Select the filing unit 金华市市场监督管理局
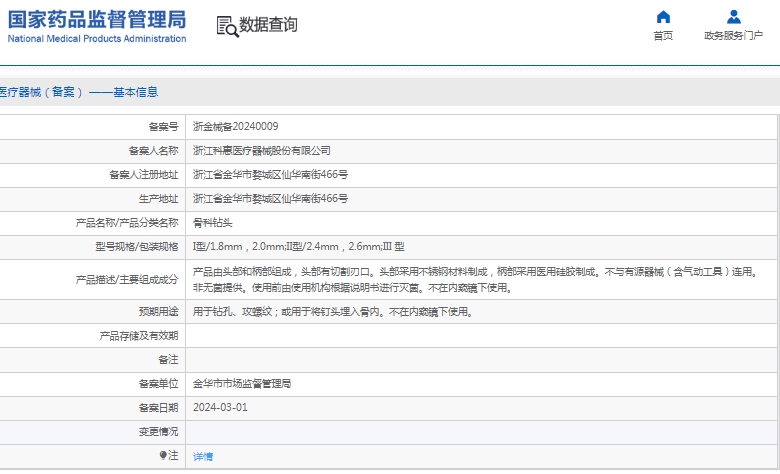Screen dimensions: 780x474 [242, 383]
